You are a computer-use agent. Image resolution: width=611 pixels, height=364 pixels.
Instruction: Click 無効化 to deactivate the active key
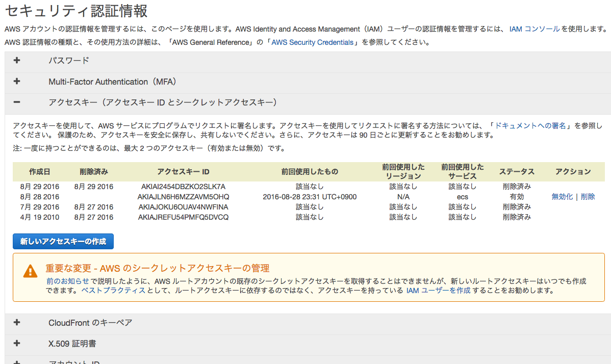pos(562,197)
